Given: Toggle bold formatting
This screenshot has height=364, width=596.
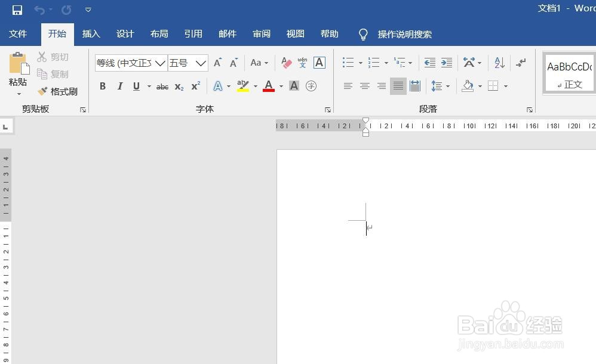Looking at the screenshot, I should pyautogui.click(x=102, y=86).
